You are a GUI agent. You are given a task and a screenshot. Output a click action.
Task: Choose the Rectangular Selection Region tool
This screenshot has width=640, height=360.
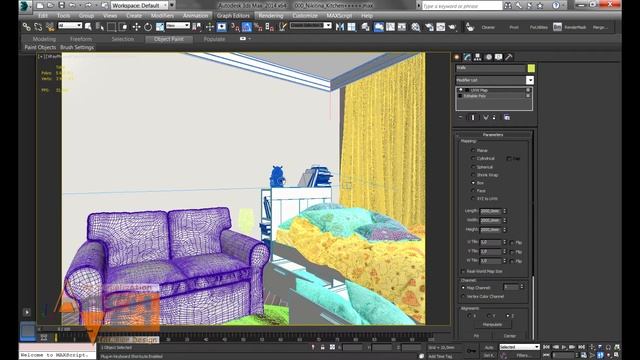(111, 27)
